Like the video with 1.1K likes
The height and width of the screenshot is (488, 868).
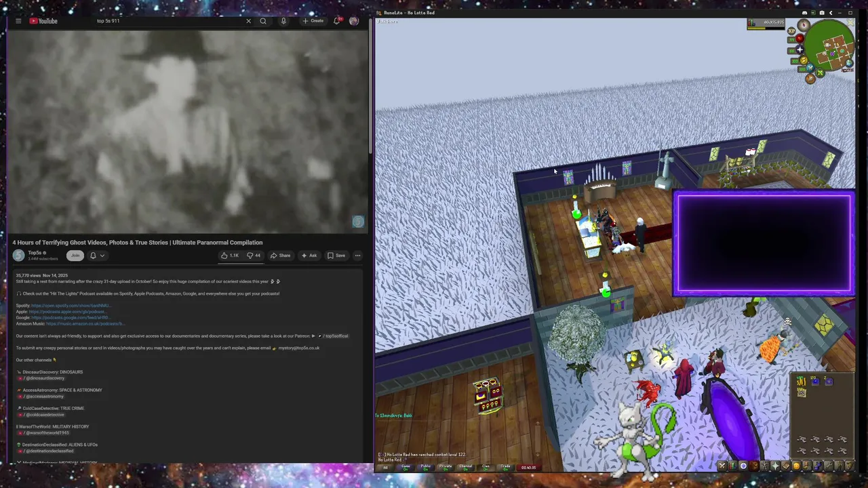(230, 256)
